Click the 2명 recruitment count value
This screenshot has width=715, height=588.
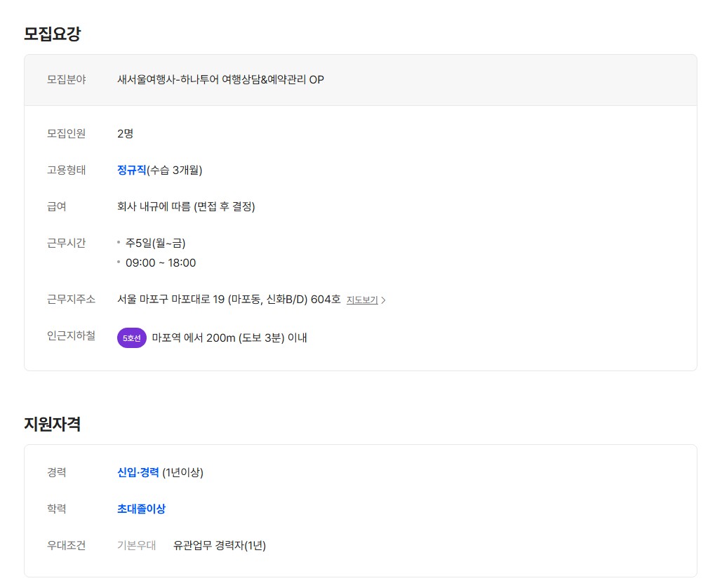click(125, 133)
